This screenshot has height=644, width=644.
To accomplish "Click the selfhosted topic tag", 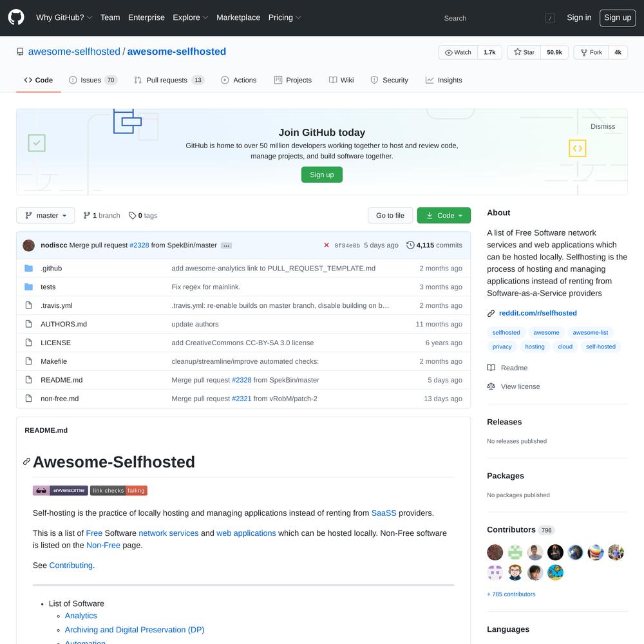I will (x=506, y=333).
